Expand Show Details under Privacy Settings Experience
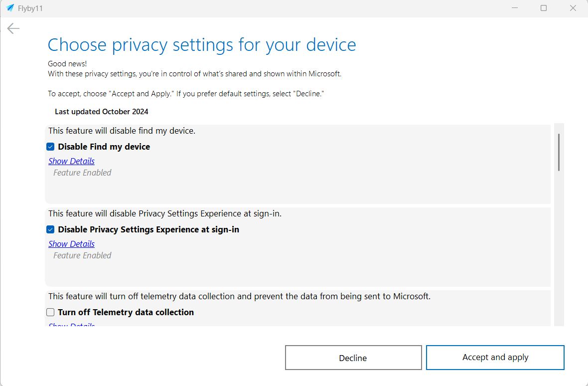 71,244
